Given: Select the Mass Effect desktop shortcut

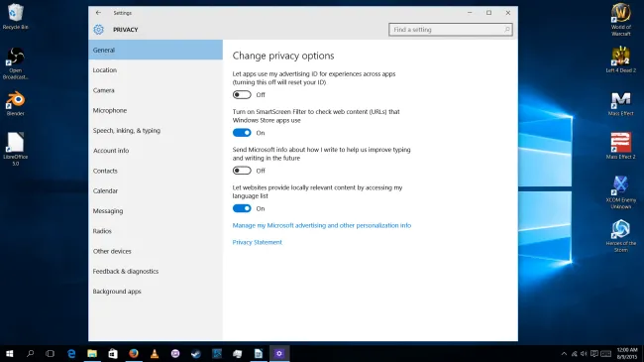Looking at the screenshot, I should click(621, 104).
